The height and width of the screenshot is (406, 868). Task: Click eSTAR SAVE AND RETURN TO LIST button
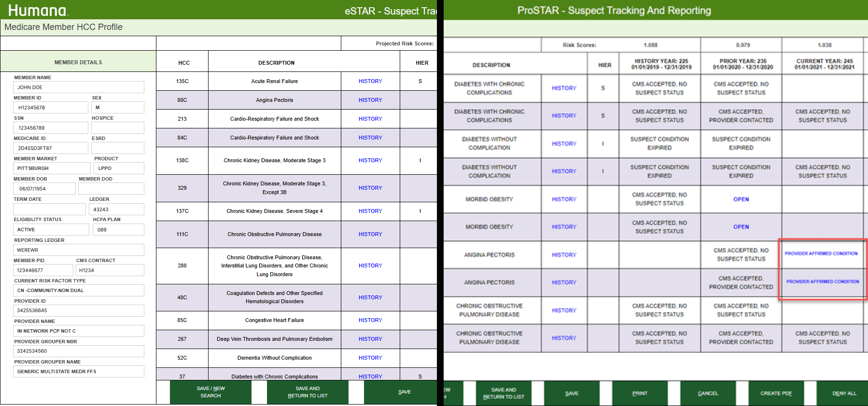click(308, 392)
